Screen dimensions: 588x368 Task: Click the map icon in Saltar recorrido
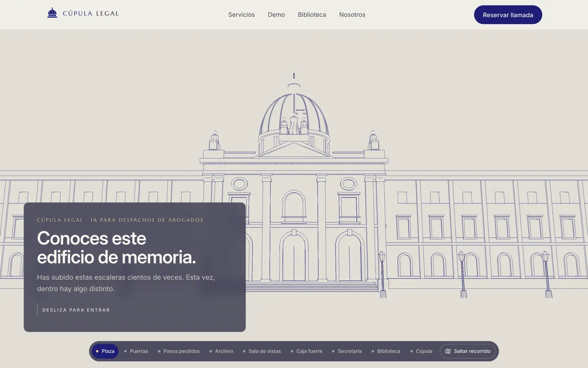(448, 351)
